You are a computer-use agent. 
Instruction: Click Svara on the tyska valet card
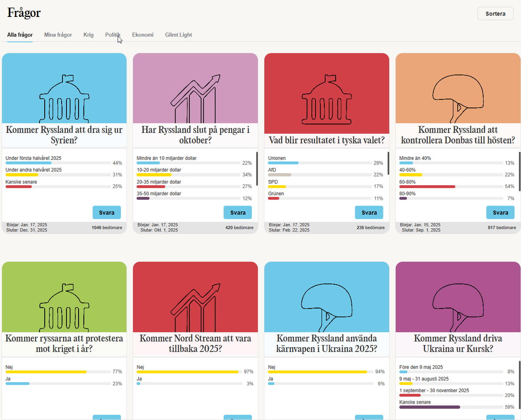(x=369, y=213)
